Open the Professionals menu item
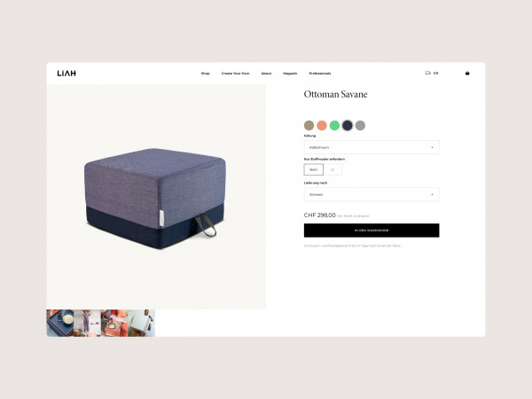Viewport: 532px width, 399px height. click(320, 74)
